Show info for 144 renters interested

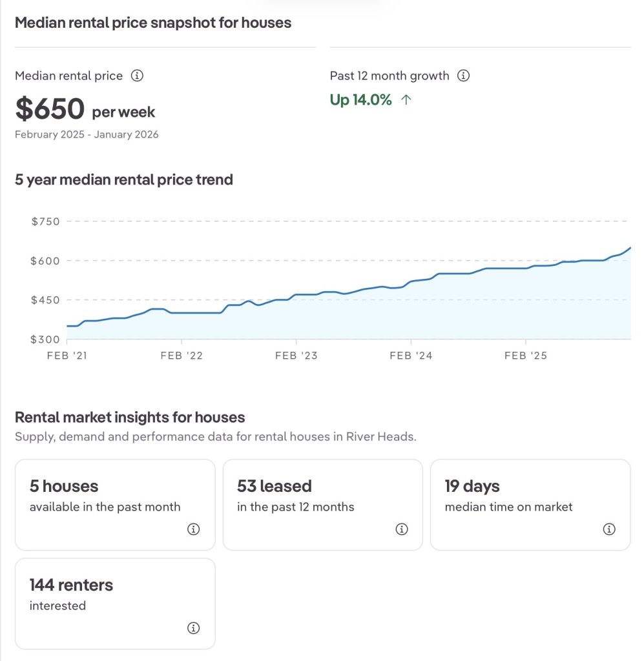click(193, 628)
